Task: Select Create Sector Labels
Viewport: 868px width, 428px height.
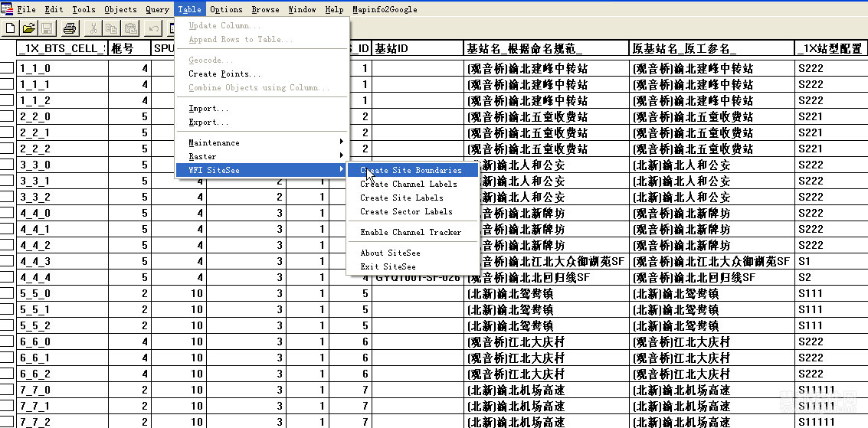Action: tap(412, 211)
